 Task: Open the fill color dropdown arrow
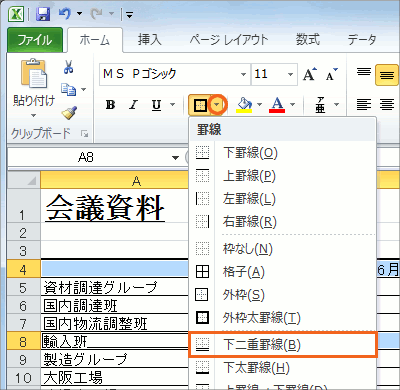[260, 105]
